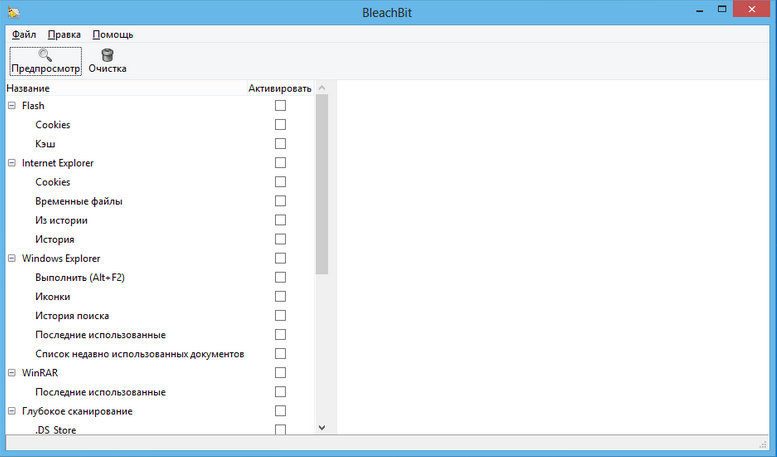The width and height of the screenshot is (777, 457).
Task: Check the Flash Cookies checkbox
Action: click(280, 124)
